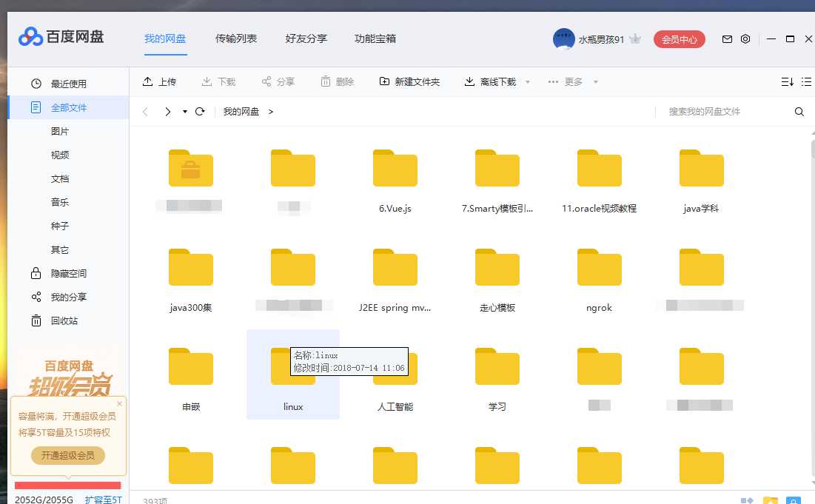Click the breadcrumb chevron after 我的网盘
Screen dimensions: 815x504
point(271,112)
